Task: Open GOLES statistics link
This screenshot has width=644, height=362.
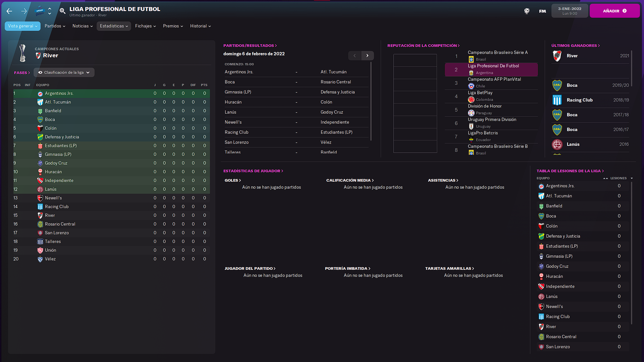Action: click(233, 180)
